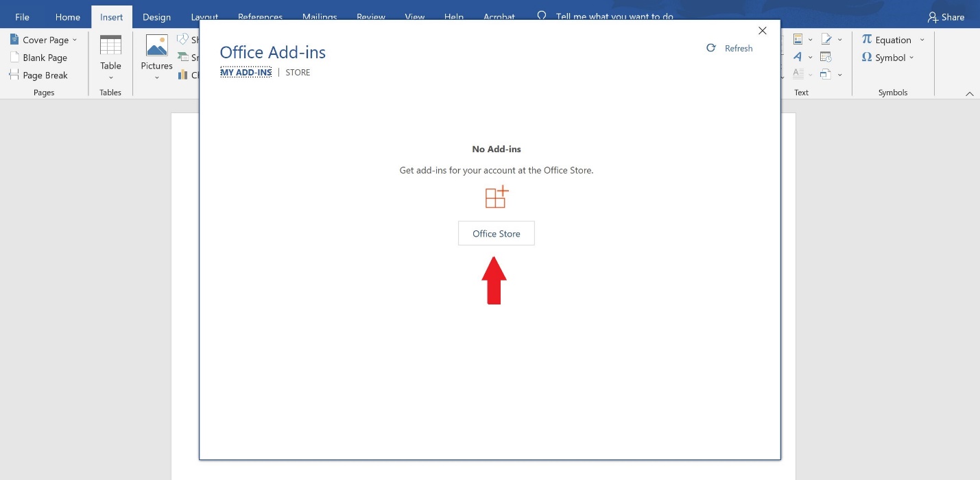The image size is (980, 480).
Task: Open the WordArt gallery icon
Action: click(798, 57)
